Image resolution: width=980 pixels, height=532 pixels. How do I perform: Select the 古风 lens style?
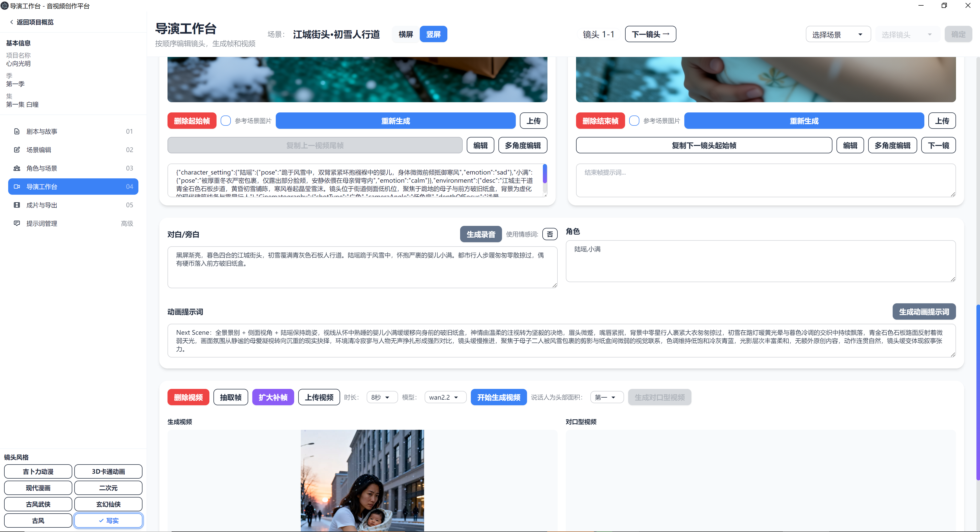pyautogui.click(x=38, y=521)
